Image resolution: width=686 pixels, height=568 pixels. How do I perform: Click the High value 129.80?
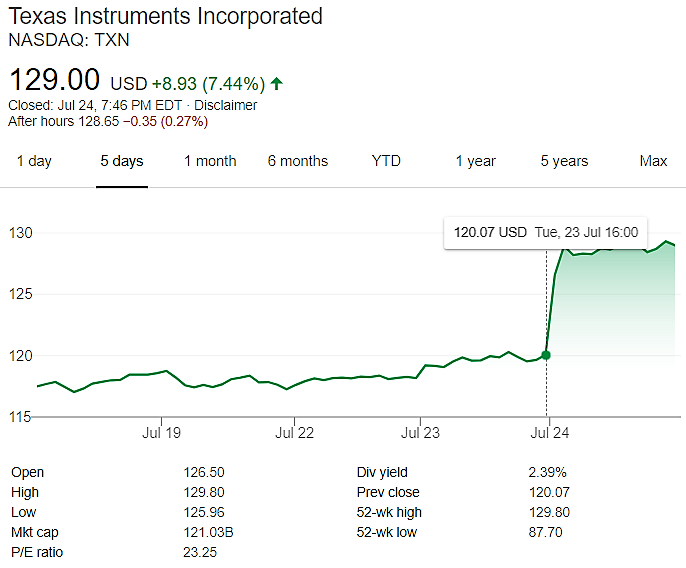(204, 492)
